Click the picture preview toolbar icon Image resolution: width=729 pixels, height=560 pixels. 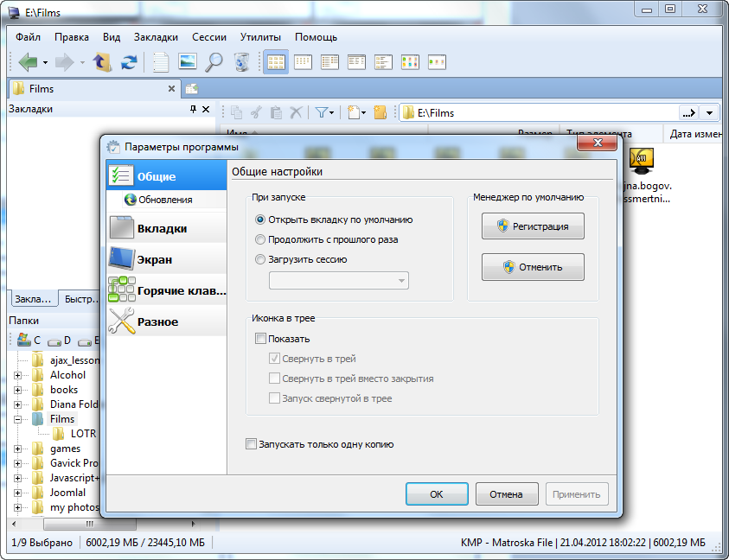pyautogui.click(x=187, y=62)
